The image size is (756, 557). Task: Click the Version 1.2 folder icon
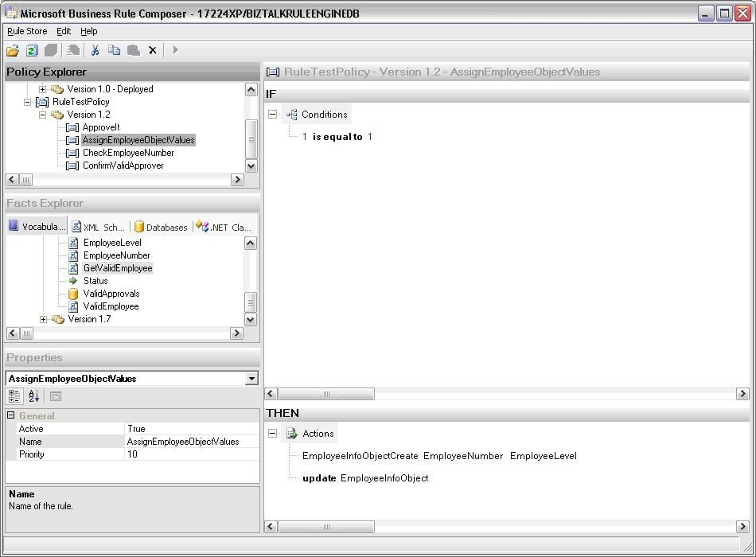point(57,115)
